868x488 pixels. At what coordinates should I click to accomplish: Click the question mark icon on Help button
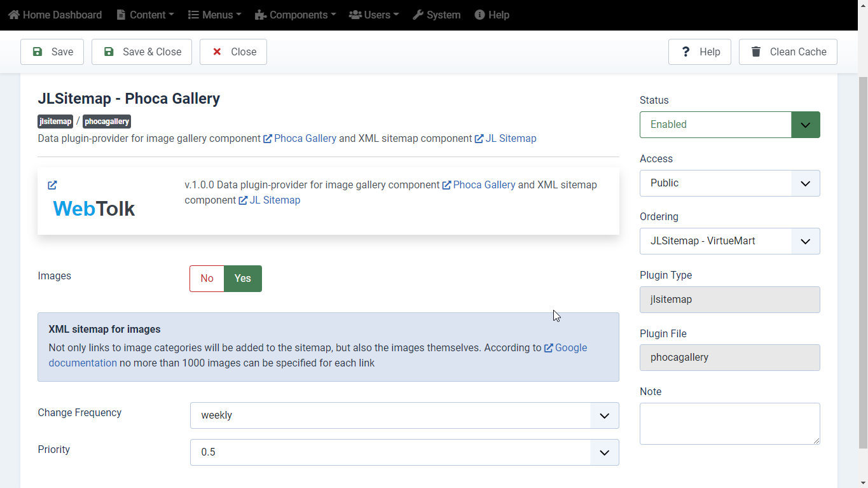point(685,52)
